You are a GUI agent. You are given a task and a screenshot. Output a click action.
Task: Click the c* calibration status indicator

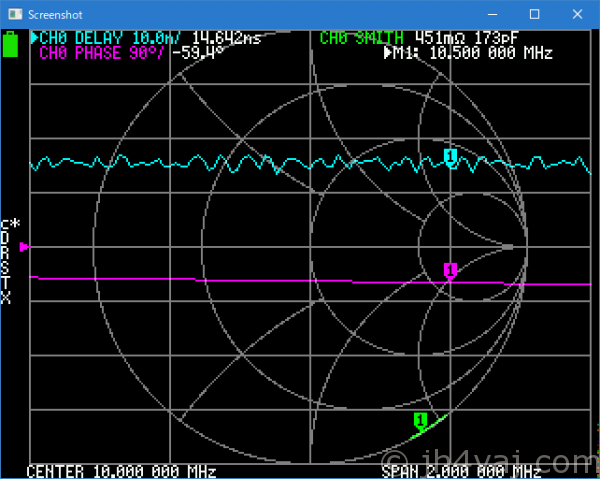coord(10,225)
